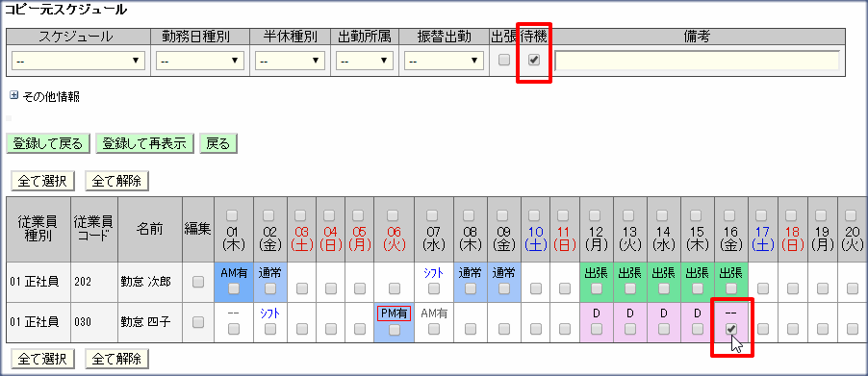
Task: Open the 出勤所属 dropdown
Action: tap(365, 61)
